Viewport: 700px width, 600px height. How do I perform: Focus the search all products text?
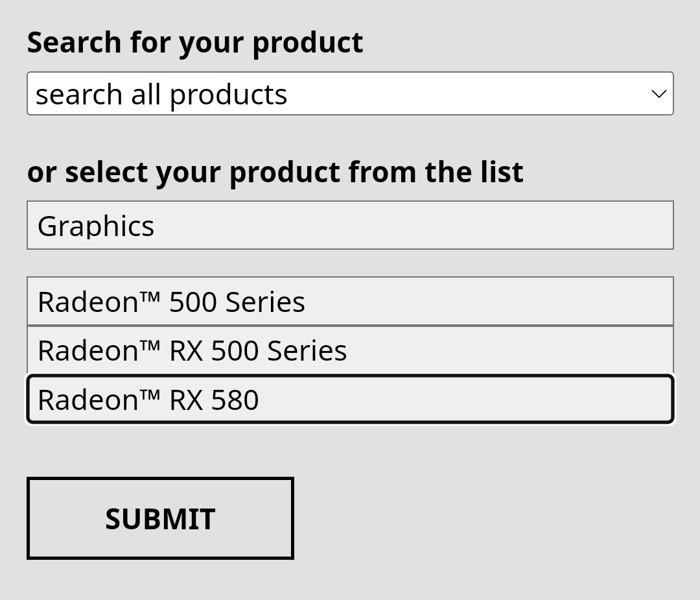coord(161,95)
